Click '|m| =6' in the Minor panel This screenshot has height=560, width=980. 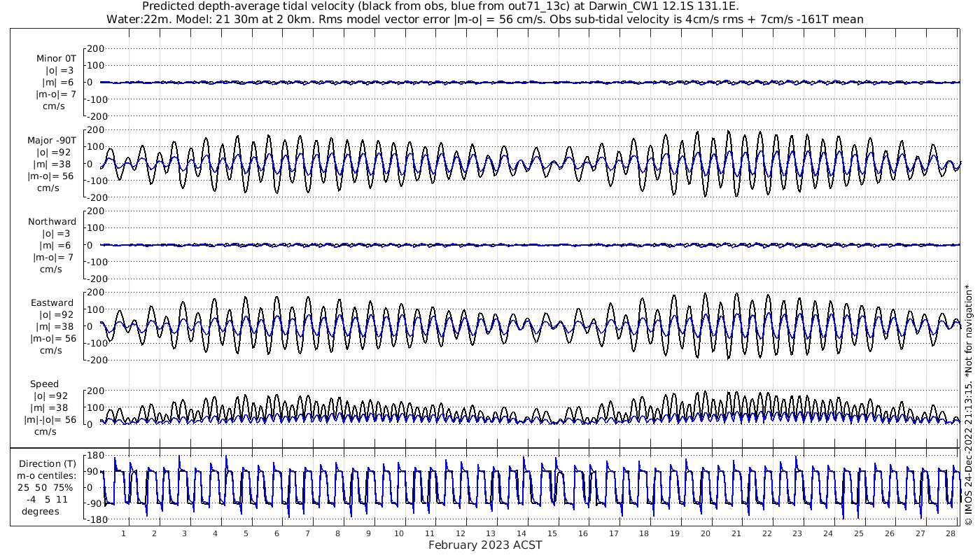point(58,83)
